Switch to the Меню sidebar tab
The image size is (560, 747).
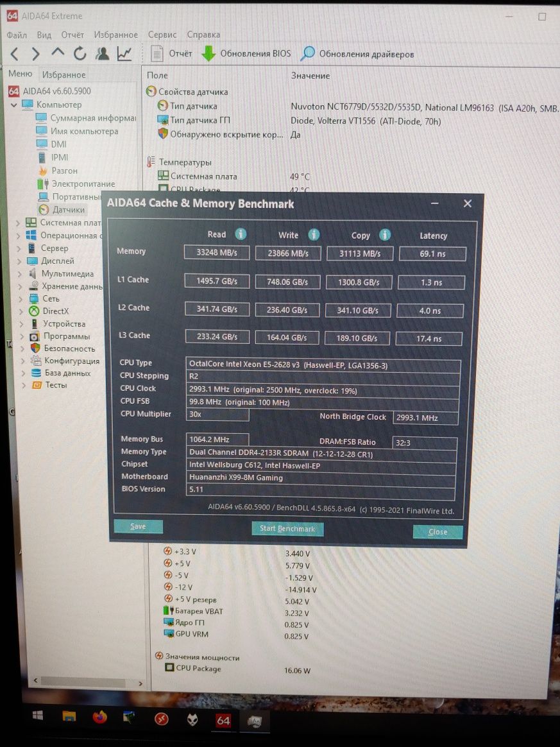20,74
